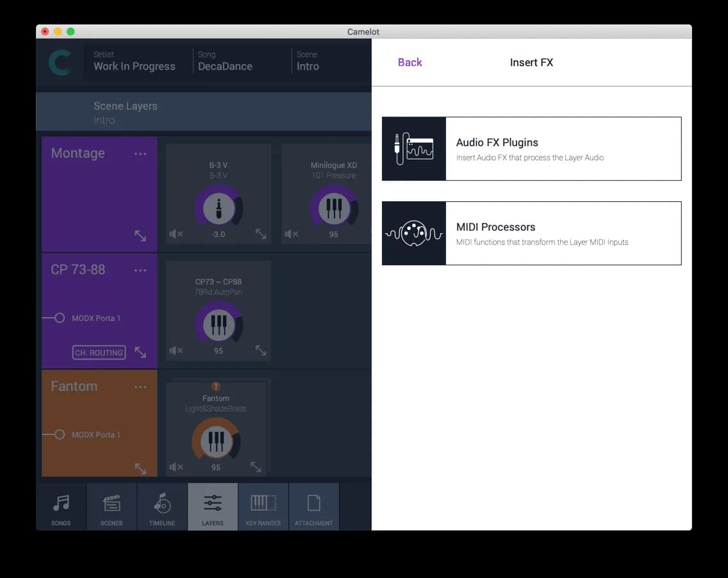This screenshot has height=578, width=728.
Task: Open the Montage layer options menu
Action: (x=140, y=153)
